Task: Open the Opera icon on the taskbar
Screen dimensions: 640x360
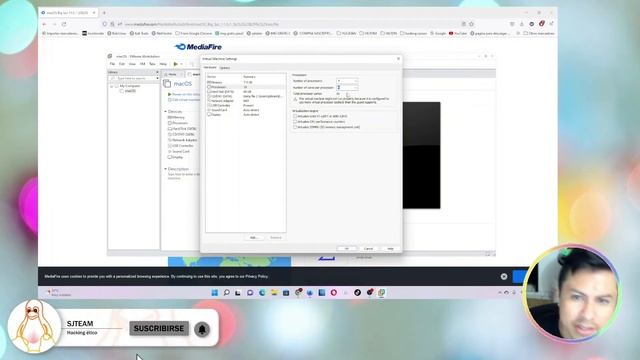Action: pos(333,293)
